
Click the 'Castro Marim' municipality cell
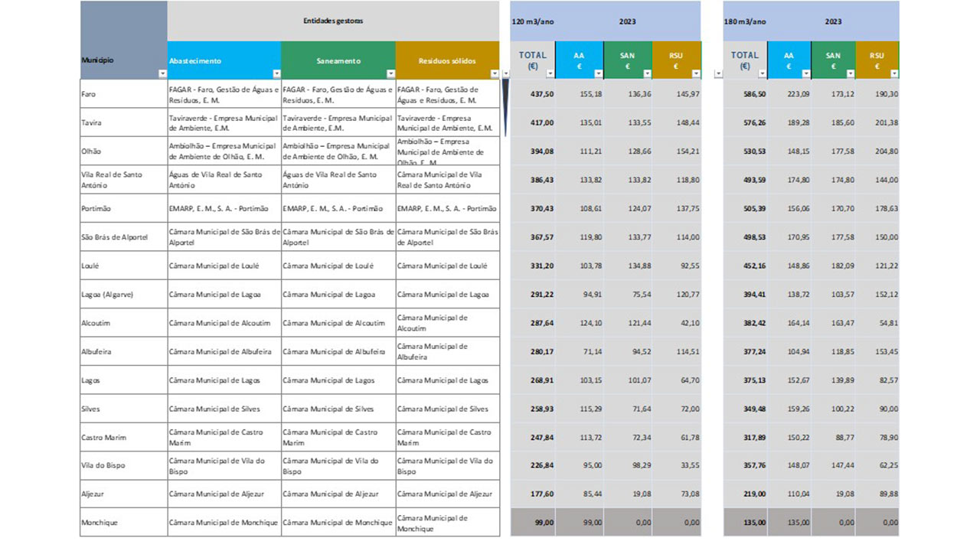(123, 437)
